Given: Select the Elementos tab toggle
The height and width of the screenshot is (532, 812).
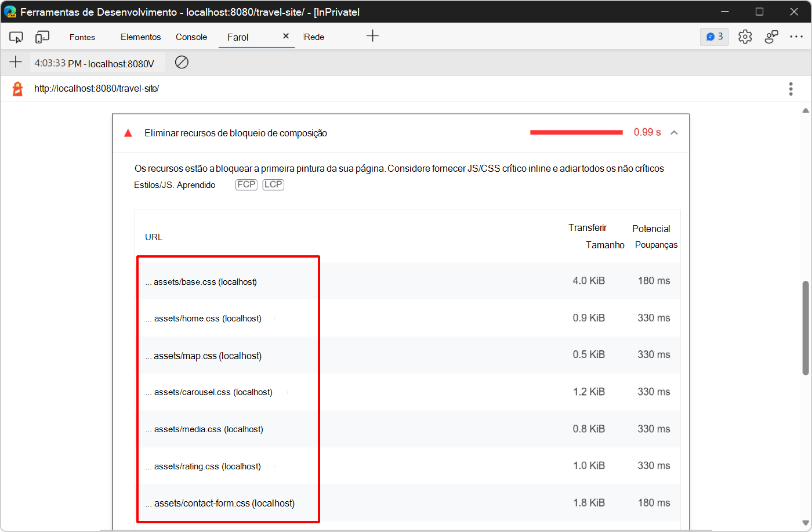Looking at the screenshot, I should (140, 36).
